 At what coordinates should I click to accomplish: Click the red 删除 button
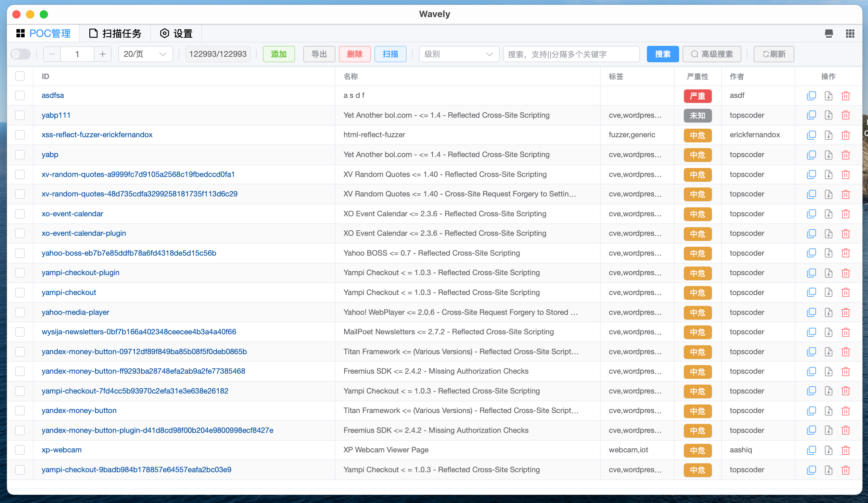click(x=355, y=54)
